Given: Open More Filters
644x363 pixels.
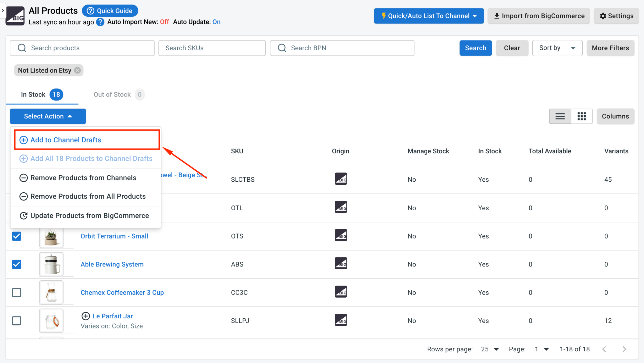Looking at the screenshot, I should (x=610, y=48).
